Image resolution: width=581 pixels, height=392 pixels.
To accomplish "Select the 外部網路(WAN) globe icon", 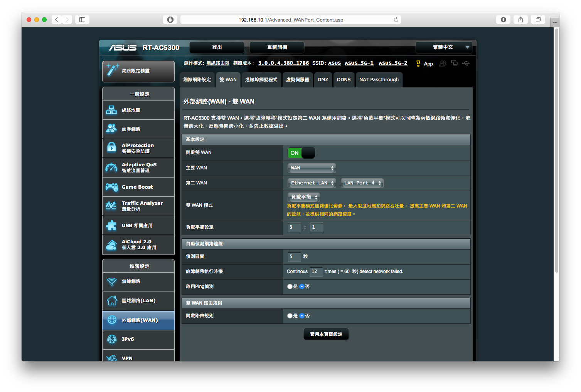I will (x=112, y=320).
